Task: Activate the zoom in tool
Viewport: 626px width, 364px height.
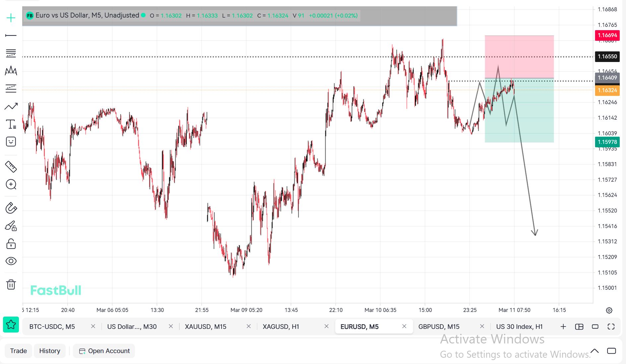Action: [11, 185]
